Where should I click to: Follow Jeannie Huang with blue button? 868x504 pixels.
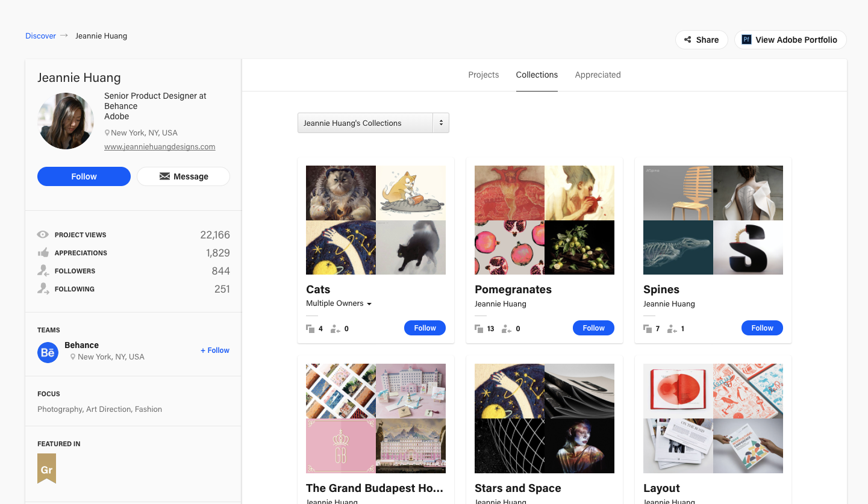pyautogui.click(x=84, y=176)
